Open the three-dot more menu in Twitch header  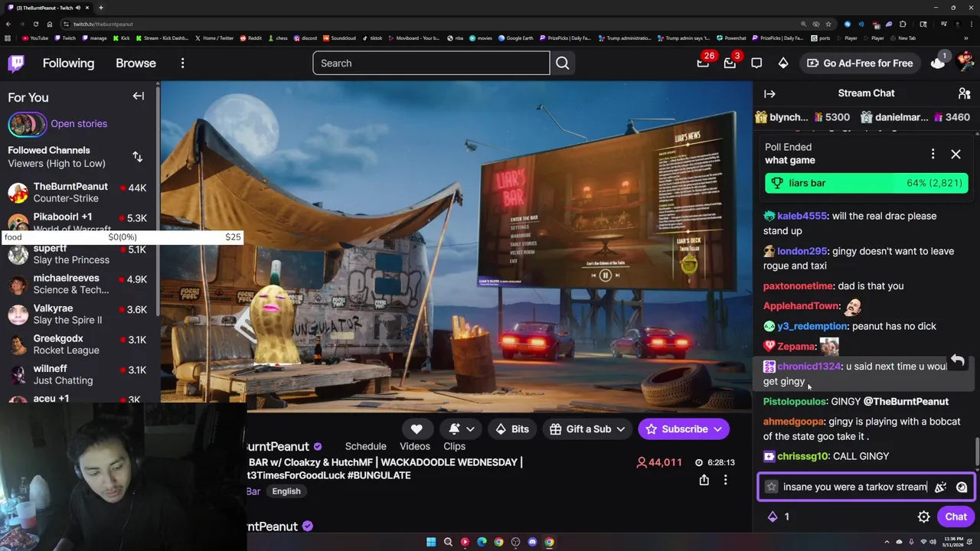[182, 64]
